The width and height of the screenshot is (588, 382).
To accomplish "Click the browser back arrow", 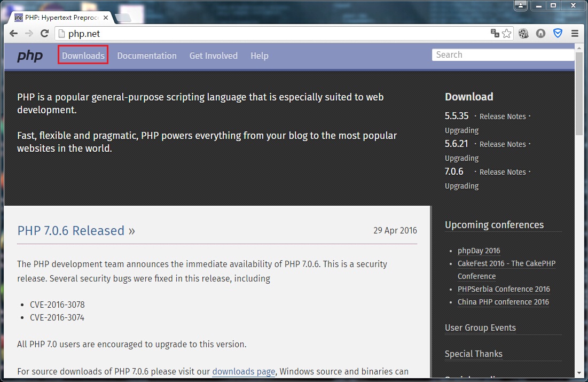I will point(13,34).
